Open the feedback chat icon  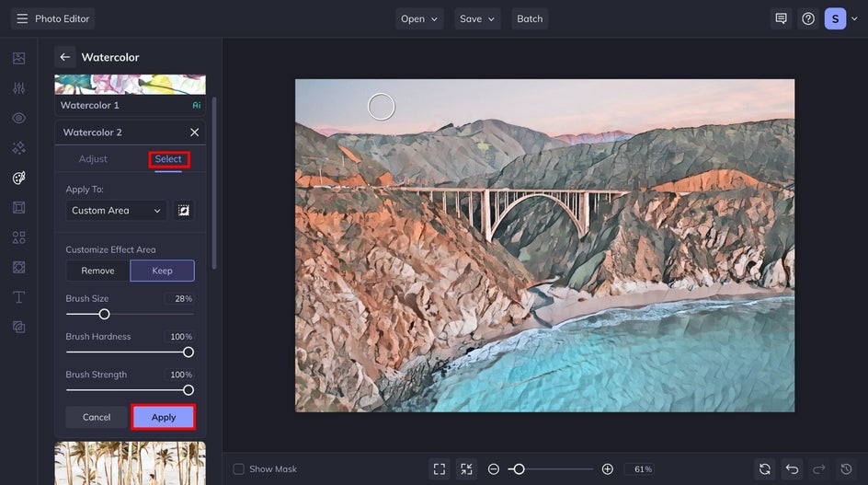click(x=781, y=18)
